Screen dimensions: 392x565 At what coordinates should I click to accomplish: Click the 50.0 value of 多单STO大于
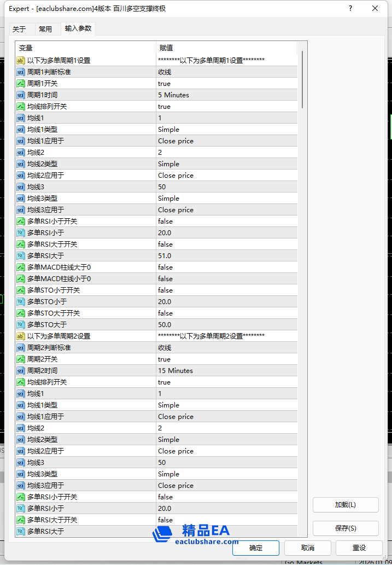[x=227, y=325]
